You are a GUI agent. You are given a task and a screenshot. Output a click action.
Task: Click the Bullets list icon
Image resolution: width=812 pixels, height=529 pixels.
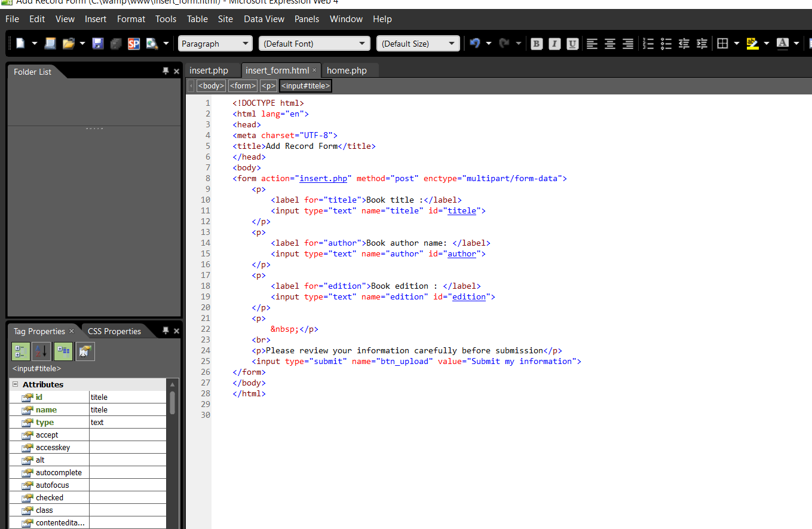[666, 44]
